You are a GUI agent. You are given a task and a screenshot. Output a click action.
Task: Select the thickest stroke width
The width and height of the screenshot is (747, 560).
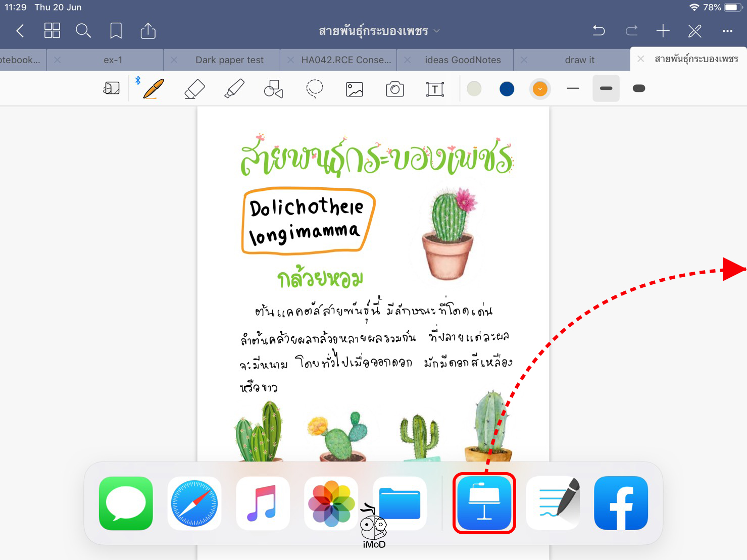pos(638,89)
